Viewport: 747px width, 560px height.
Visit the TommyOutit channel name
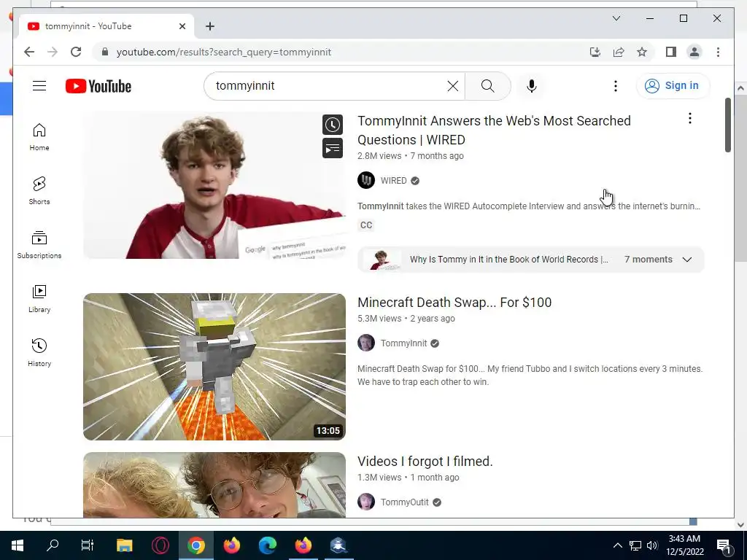click(x=404, y=502)
